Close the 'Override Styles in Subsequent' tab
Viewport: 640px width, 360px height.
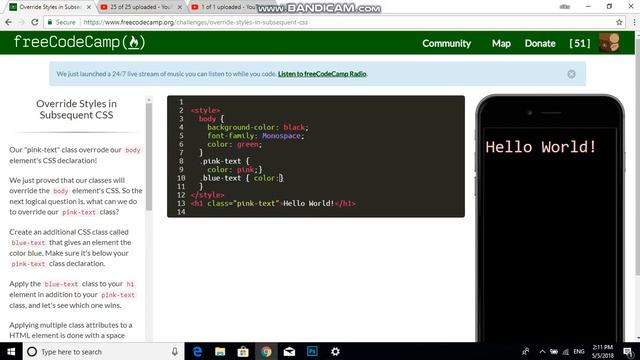pyautogui.click(x=89, y=7)
